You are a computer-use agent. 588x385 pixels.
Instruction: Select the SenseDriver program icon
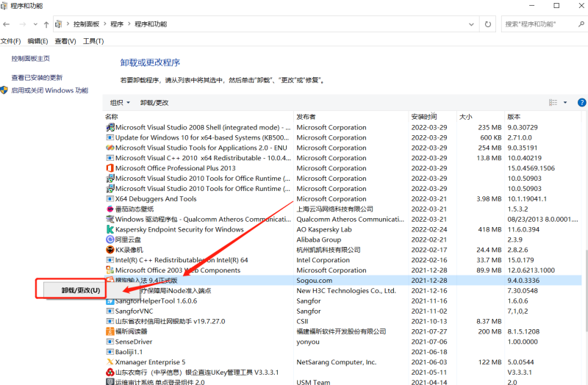coord(110,342)
